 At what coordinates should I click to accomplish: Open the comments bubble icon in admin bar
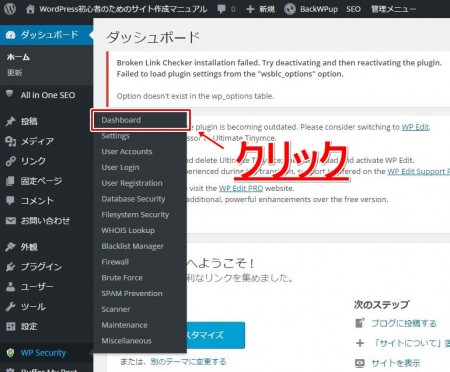221,9
